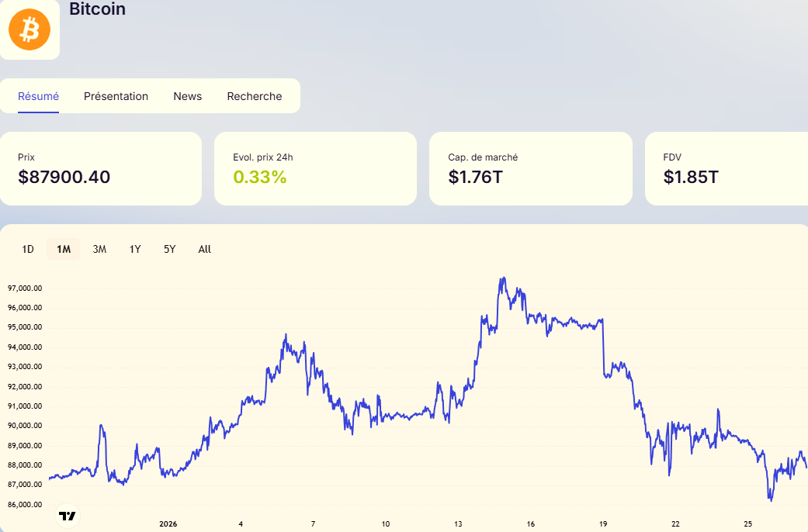The height and width of the screenshot is (532, 808).
Task: Click the chart's highest peak above 97,000
Action: [504, 278]
